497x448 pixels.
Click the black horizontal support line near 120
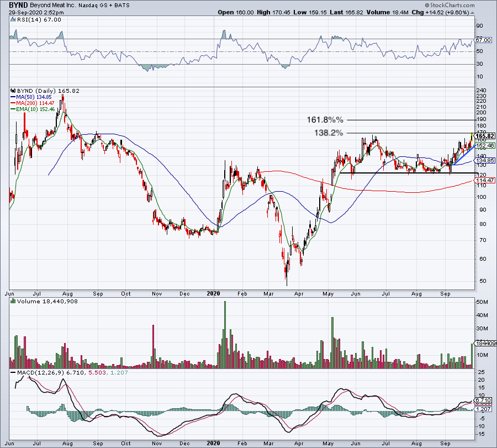(x=409, y=173)
